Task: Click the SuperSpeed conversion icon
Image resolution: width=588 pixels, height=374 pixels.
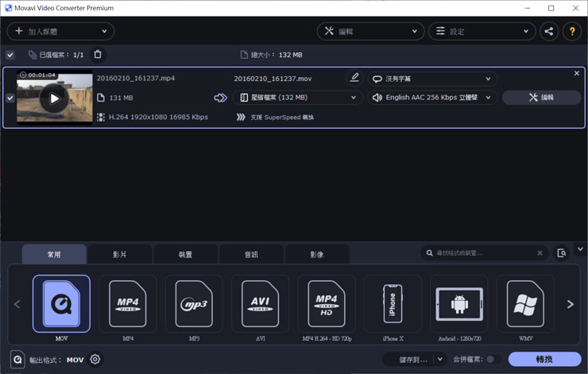Action: point(241,118)
